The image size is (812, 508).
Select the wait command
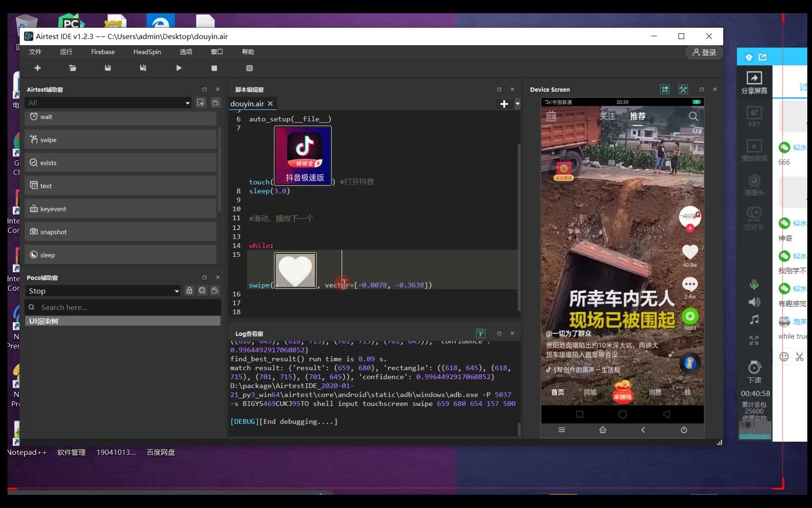tap(120, 117)
